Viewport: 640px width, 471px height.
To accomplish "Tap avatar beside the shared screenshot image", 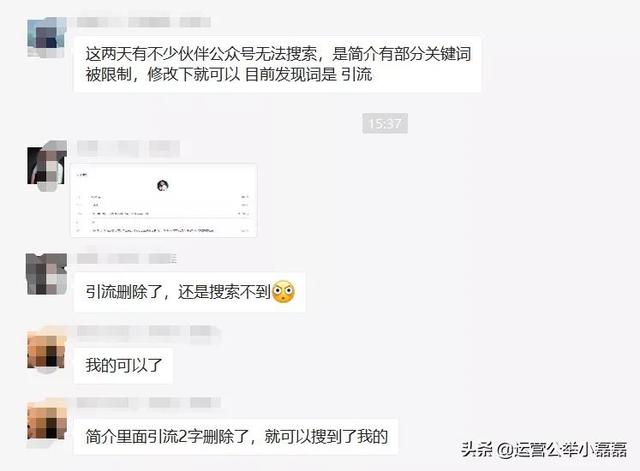I will [47, 166].
